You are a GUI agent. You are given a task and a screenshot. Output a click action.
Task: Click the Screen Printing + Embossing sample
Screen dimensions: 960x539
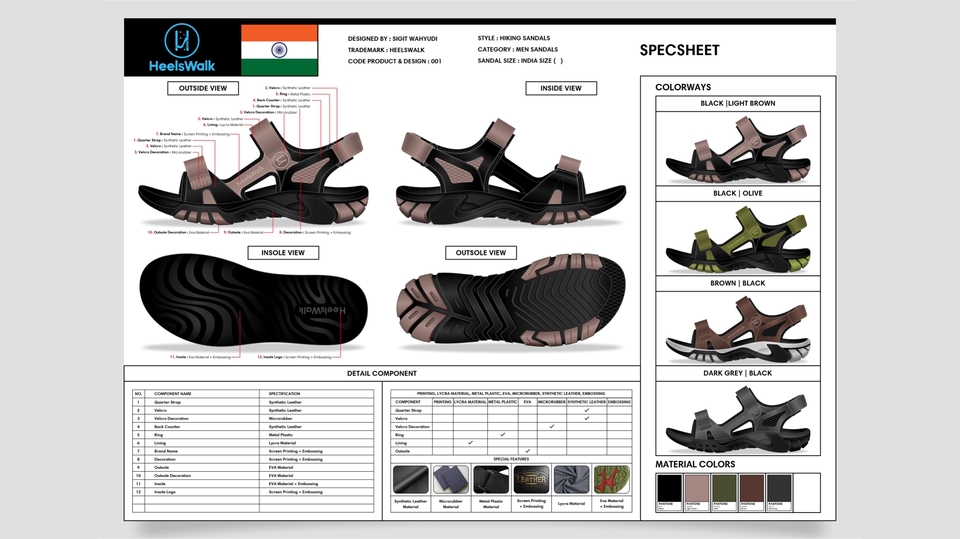[x=531, y=481]
